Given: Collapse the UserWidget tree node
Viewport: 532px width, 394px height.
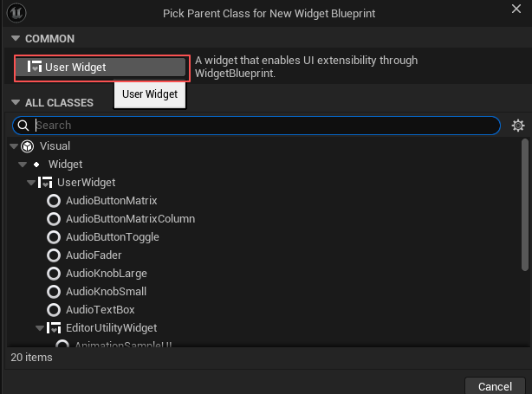Looking at the screenshot, I should coord(31,183).
